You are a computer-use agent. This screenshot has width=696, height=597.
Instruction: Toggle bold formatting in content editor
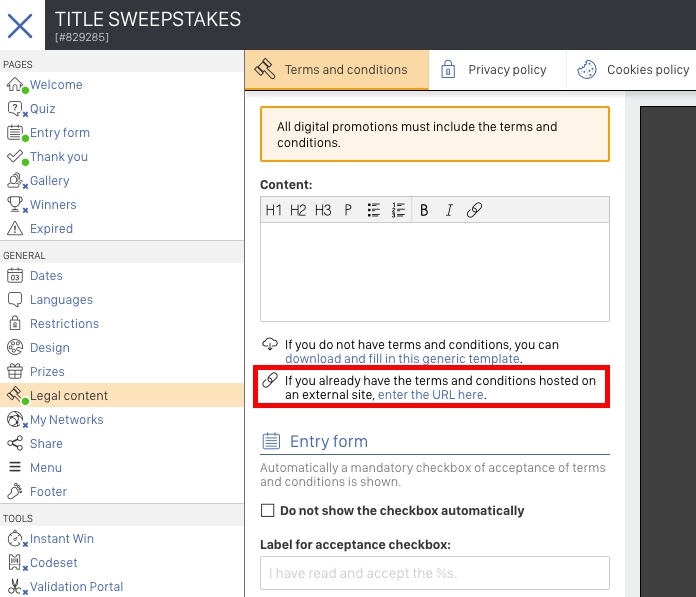[424, 210]
